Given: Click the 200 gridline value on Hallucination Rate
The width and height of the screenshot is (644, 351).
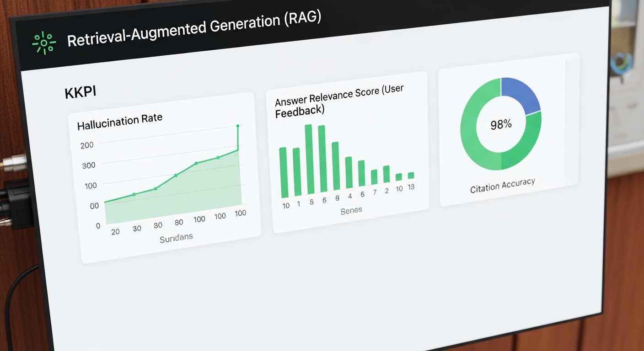Looking at the screenshot, I should click(87, 145).
